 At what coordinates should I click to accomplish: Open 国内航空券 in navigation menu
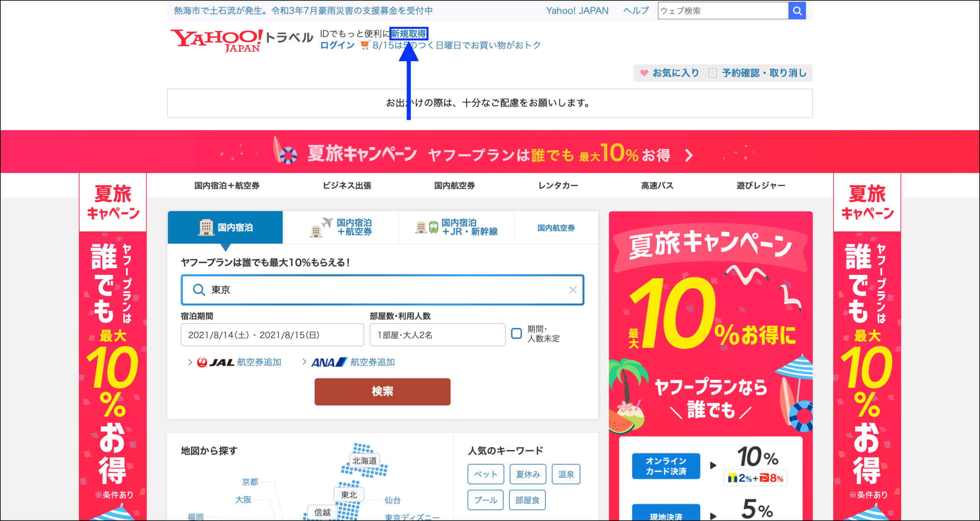click(x=454, y=186)
